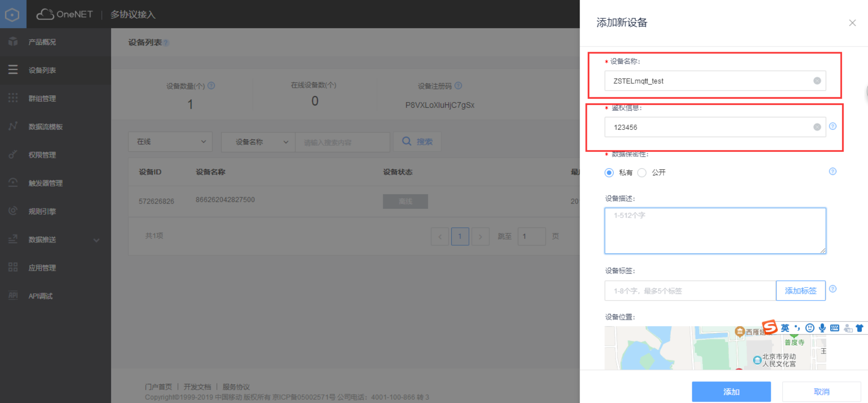868x403 pixels.
Task: Go to previous page arrow
Action: (440, 236)
